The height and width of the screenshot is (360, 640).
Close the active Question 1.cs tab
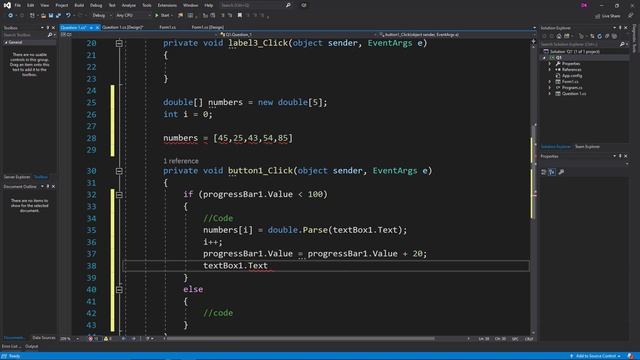pyautogui.click(x=97, y=27)
